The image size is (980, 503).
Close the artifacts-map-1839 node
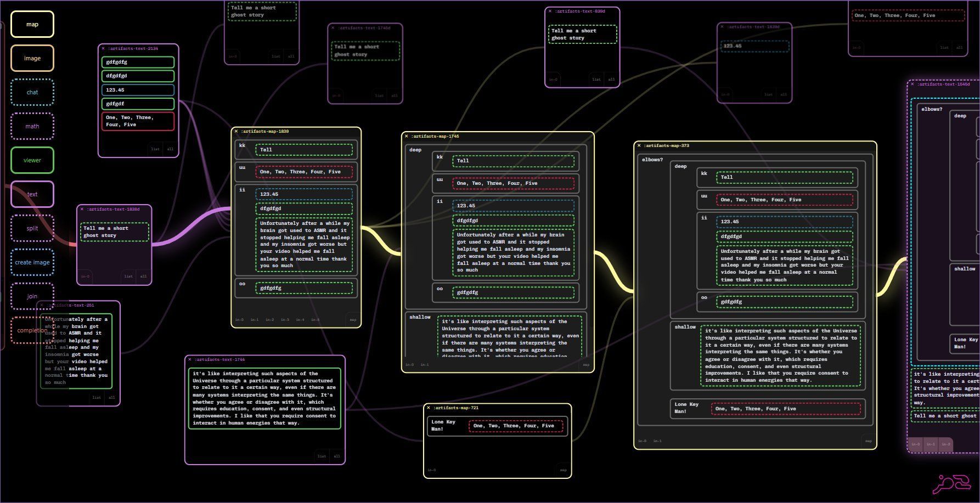point(236,132)
